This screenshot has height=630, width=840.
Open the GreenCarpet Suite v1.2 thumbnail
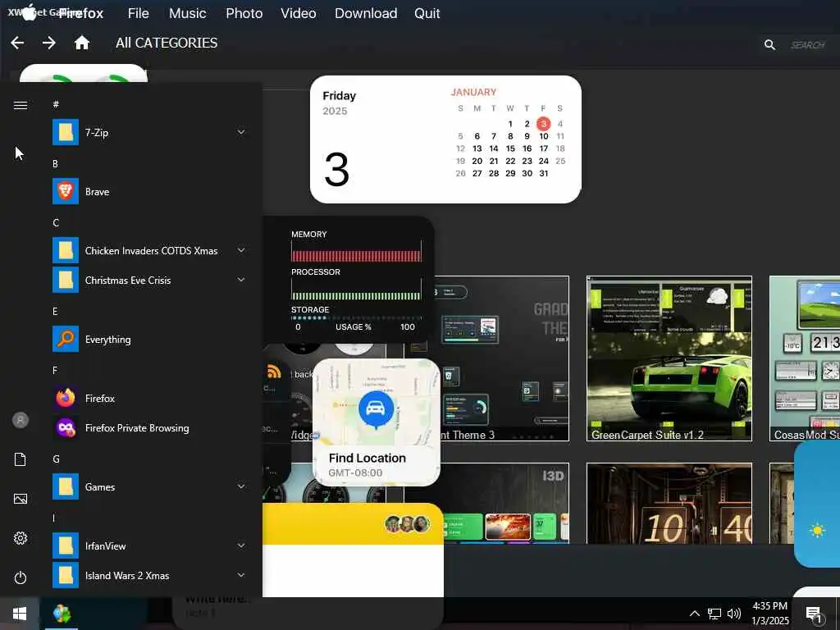pyautogui.click(x=669, y=358)
